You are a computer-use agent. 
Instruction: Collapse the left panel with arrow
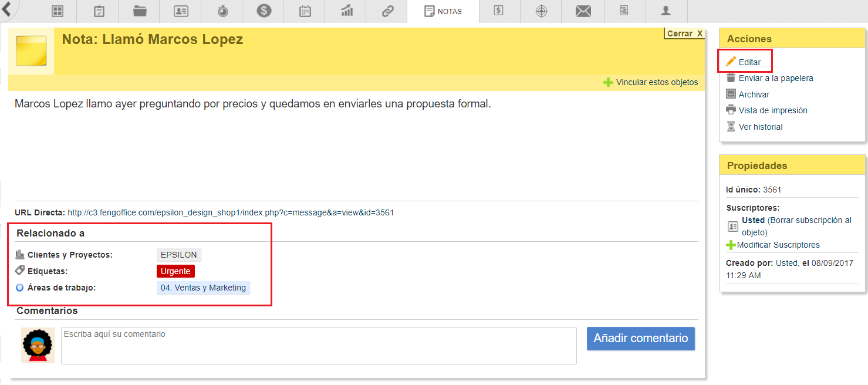8,9
